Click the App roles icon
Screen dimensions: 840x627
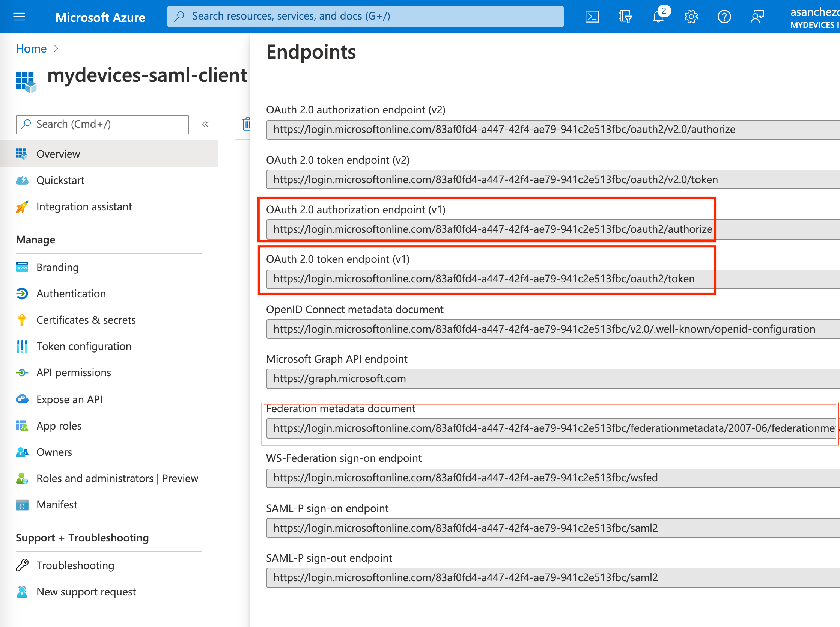(x=21, y=427)
